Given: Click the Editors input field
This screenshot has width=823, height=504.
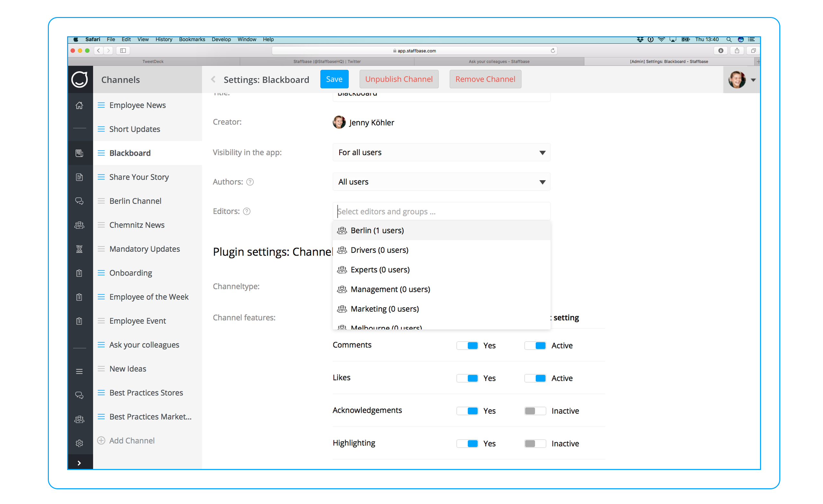Looking at the screenshot, I should point(442,211).
